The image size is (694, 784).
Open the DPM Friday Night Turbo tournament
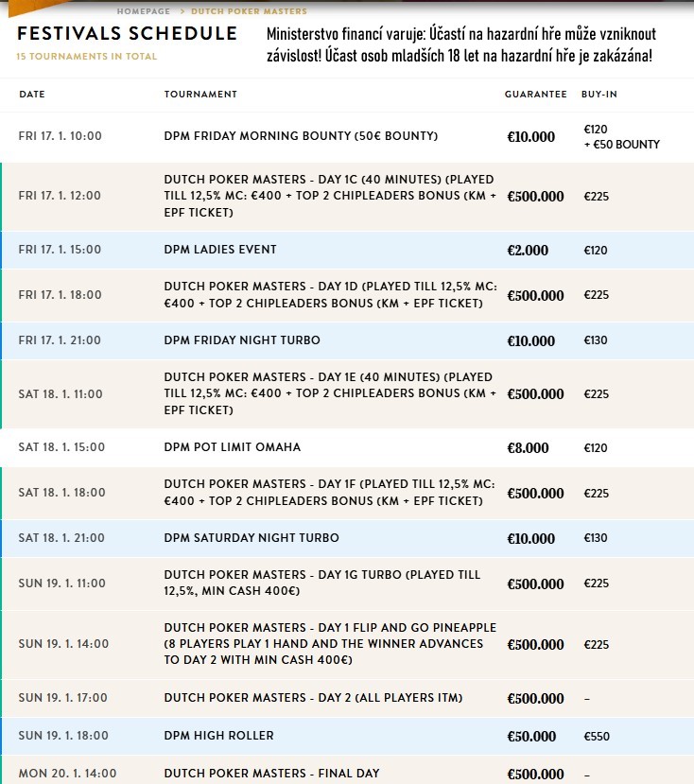[x=242, y=340]
